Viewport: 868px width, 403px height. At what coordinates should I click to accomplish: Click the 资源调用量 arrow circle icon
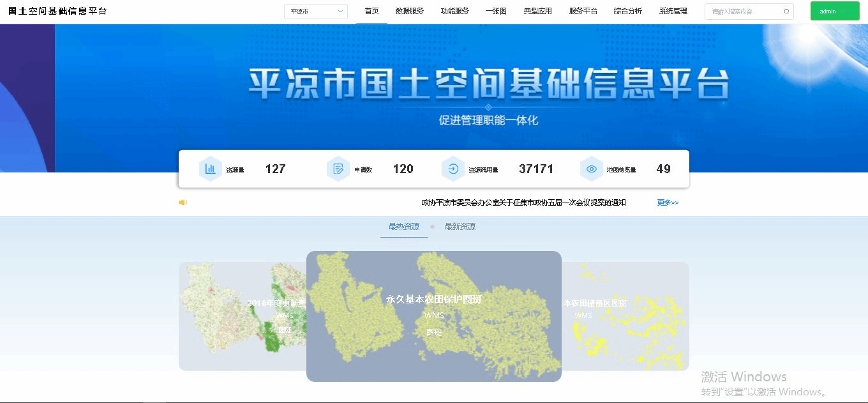pos(453,169)
